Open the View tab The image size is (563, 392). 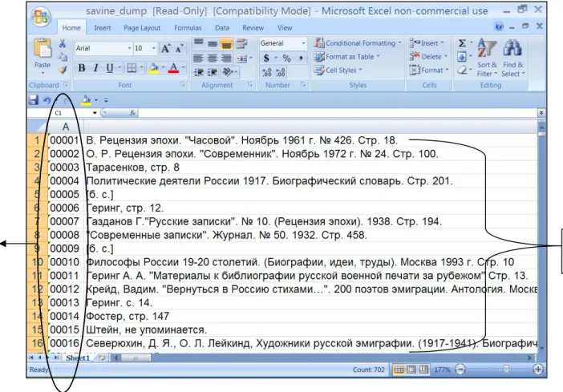(285, 27)
